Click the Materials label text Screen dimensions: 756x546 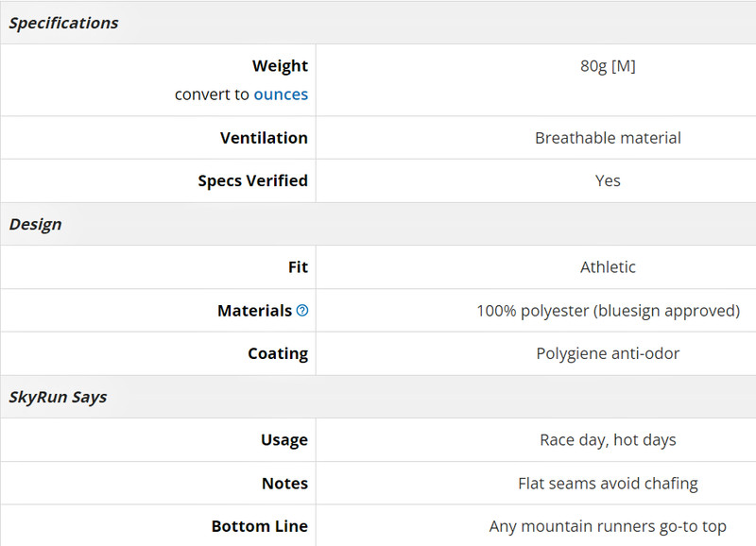point(254,311)
